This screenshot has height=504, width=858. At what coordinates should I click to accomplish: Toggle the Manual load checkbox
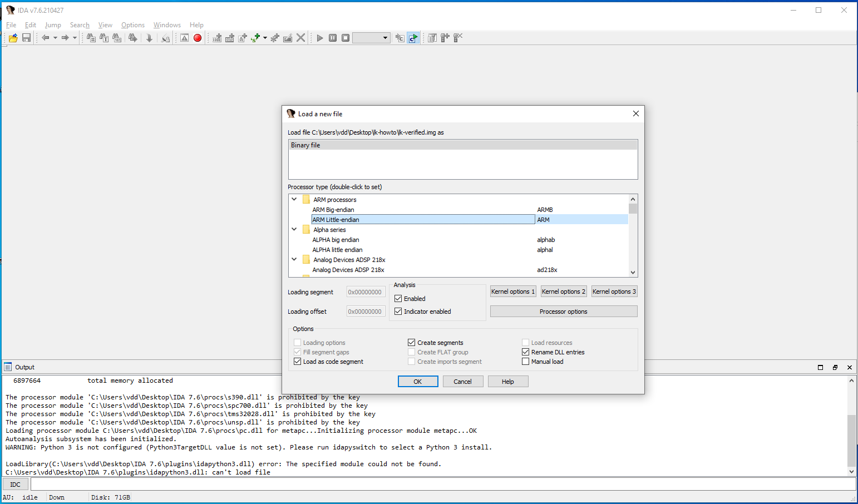pos(526,362)
